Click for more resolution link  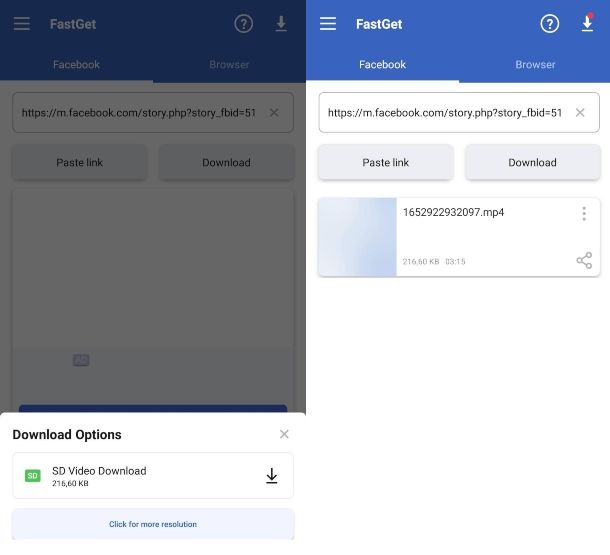click(153, 524)
